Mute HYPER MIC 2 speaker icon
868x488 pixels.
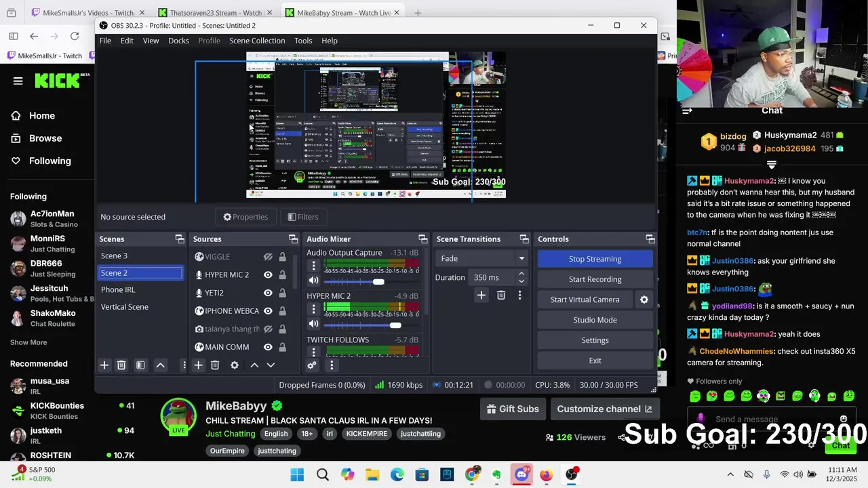313,325
